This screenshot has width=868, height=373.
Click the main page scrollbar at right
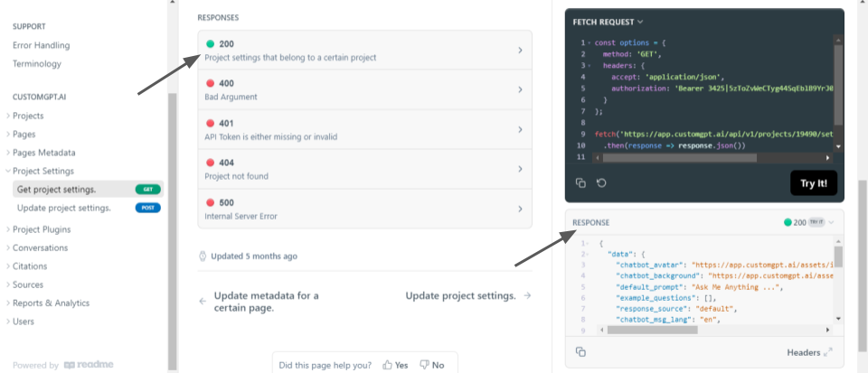pos(863,265)
